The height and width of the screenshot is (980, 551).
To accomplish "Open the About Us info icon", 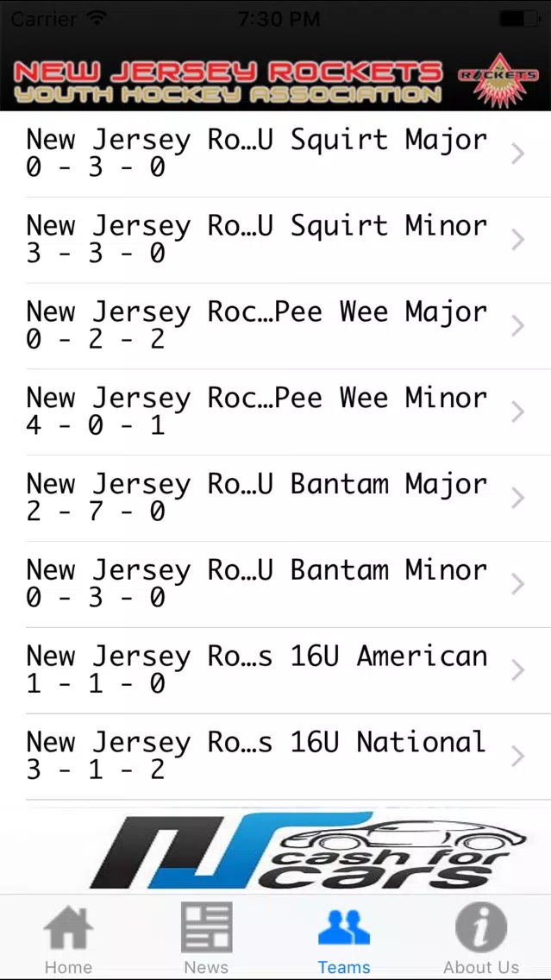I will [481, 927].
